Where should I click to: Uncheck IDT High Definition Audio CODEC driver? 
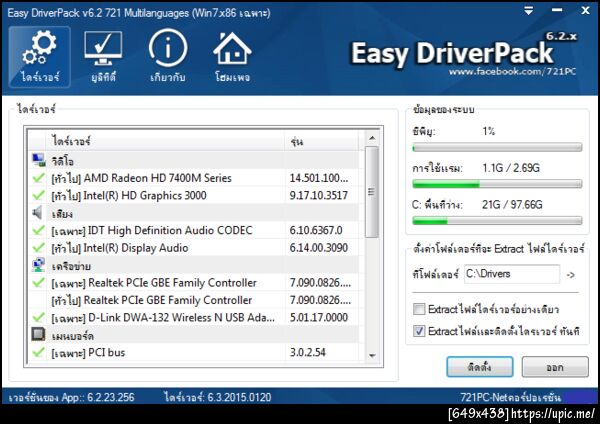[x=38, y=230]
